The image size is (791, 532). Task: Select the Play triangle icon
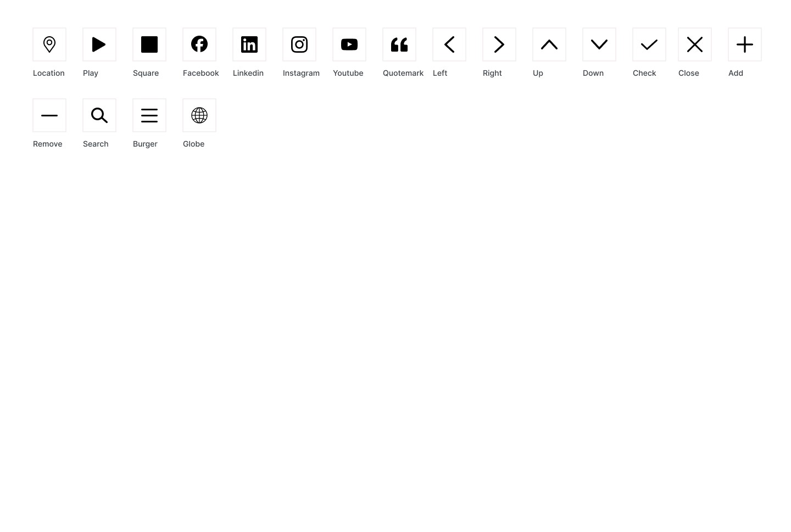coord(99,44)
